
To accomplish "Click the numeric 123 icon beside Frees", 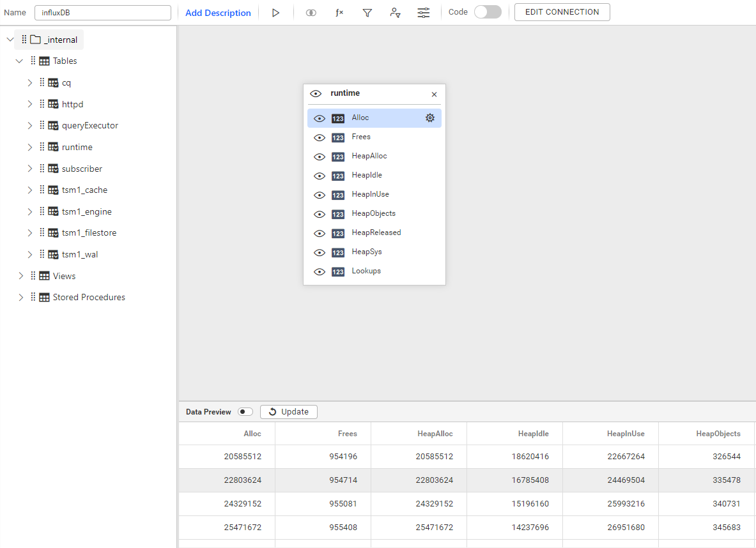I will (x=337, y=137).
